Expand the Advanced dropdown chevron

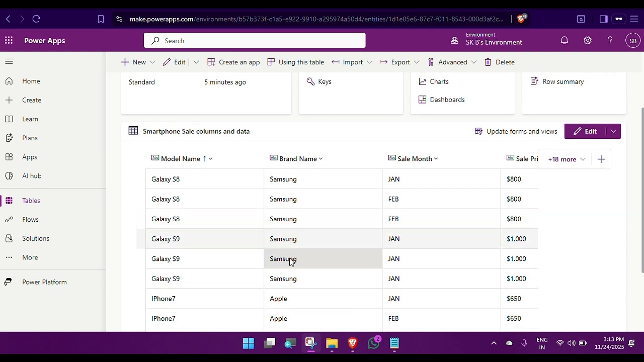pos(473,62)
